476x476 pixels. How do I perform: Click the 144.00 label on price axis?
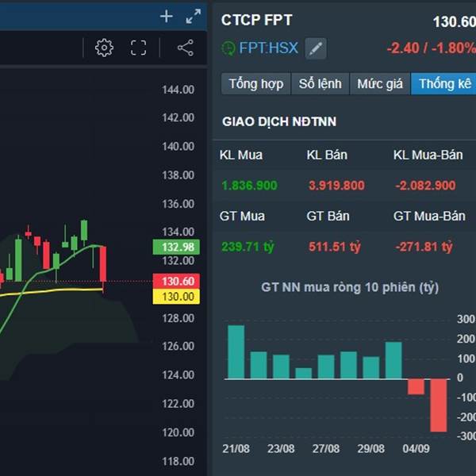[178, 90]
